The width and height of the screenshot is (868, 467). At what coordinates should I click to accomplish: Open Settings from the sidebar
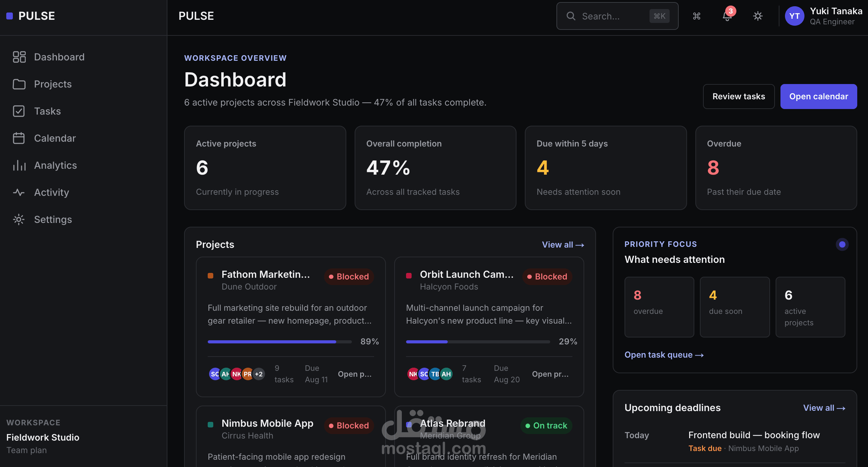click(83, 219)
